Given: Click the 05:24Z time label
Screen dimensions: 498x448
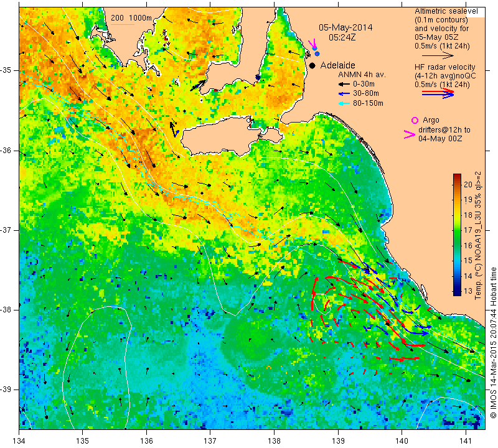Looking at the screenshot, I should 342,37.
